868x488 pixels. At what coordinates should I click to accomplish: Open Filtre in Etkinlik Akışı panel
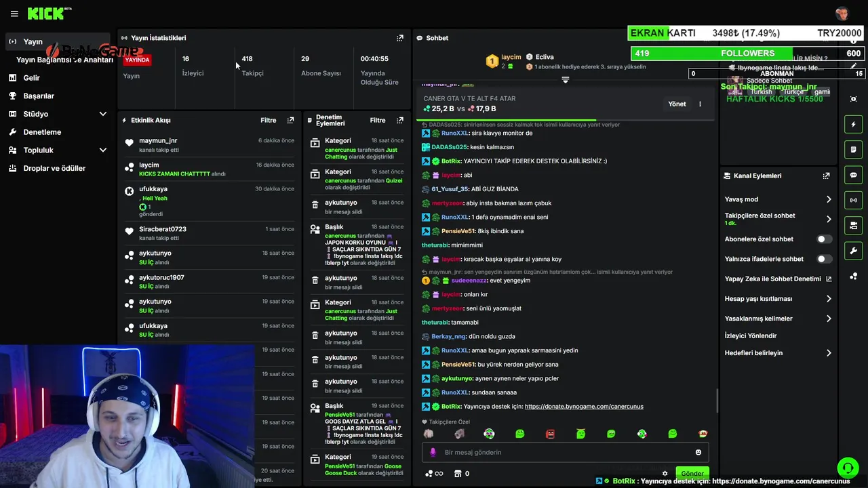pyautogui.click(x=269, y=120)
